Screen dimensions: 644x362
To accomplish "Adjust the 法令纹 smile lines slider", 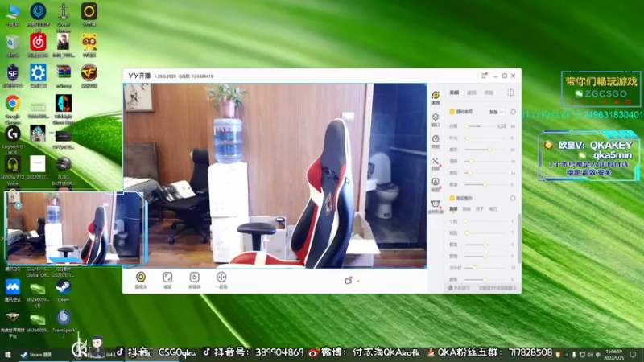I will (x=485, y=268).
